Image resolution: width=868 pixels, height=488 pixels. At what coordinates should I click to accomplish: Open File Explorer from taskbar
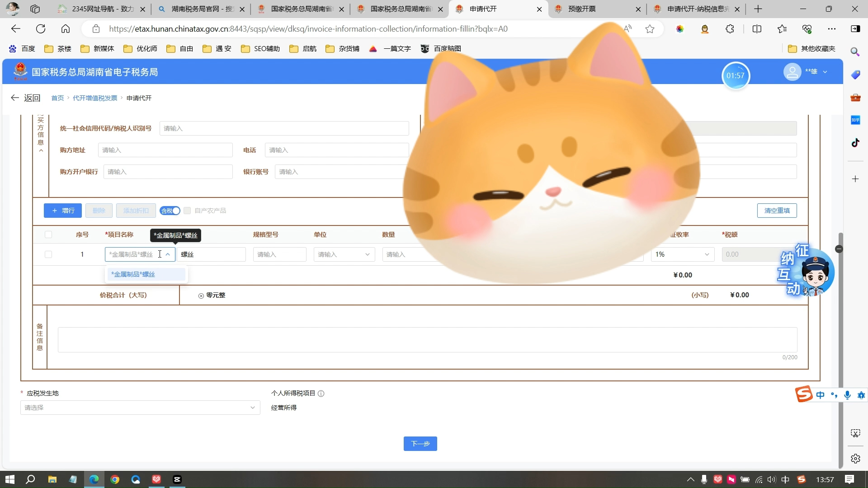click(52, 479)
